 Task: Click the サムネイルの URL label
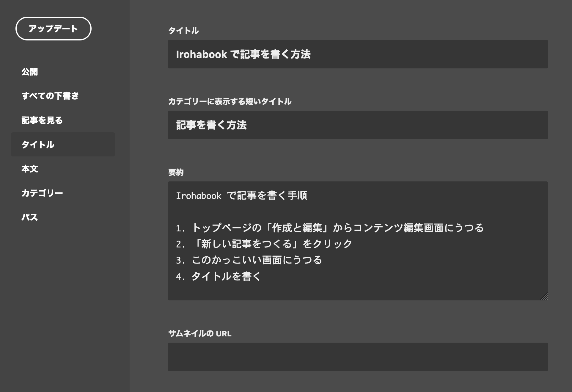coord(199,333)
